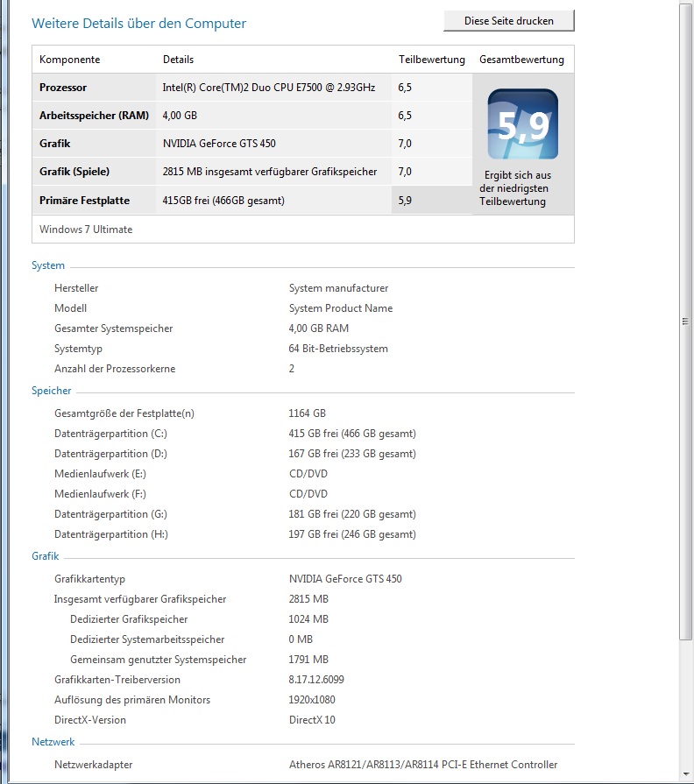Image resolution: width=694 pixels, height=784 pixels.
Task: Click the '4,00 GB' RAM detail cell
Action: pyautogui.click(x=180, y=116)
